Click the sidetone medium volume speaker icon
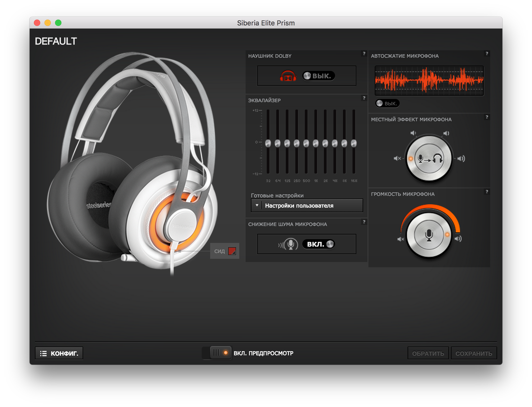 coord(446,133)
